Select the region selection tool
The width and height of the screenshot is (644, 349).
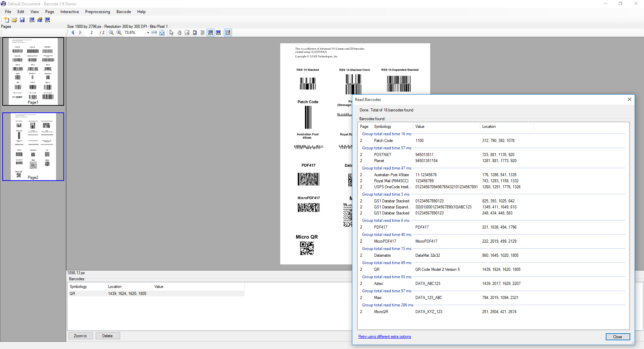click(195, 33)
